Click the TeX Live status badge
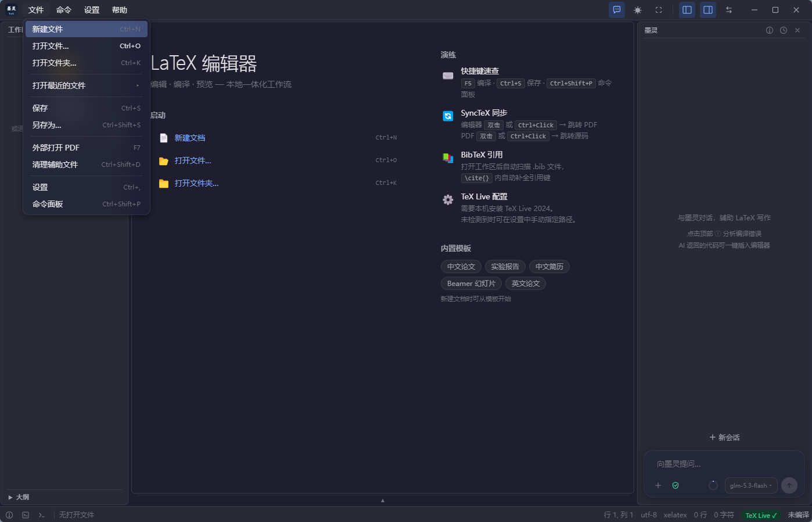The image size is (812, 522). click(x=761, y=515)
